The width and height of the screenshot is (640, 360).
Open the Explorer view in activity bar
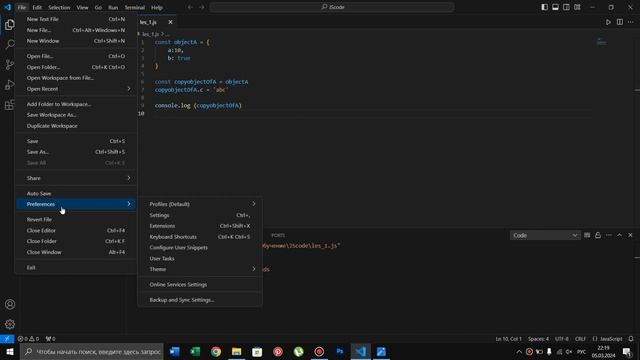(10, 25)
